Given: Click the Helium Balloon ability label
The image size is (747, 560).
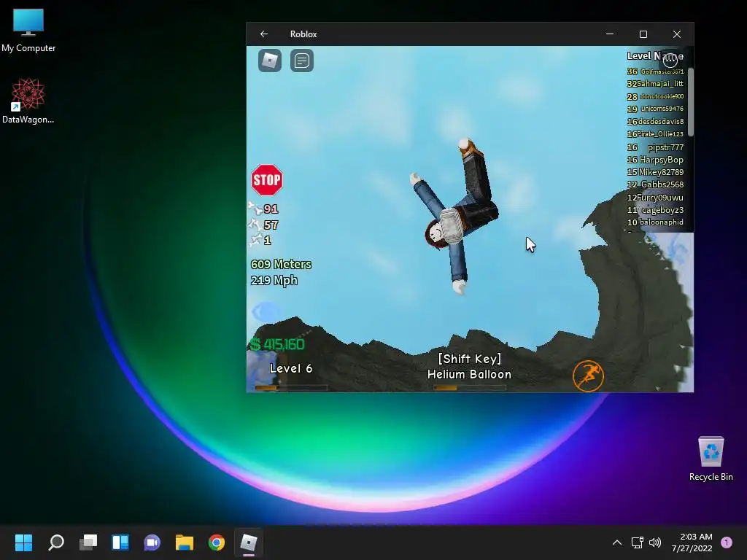Looking at the screenshot, I should point(469,374).
